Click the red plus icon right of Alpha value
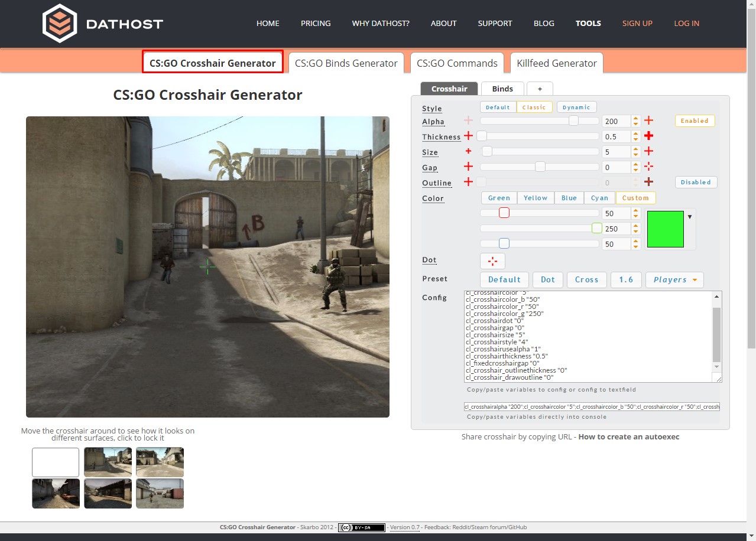 tap(648, 120)
